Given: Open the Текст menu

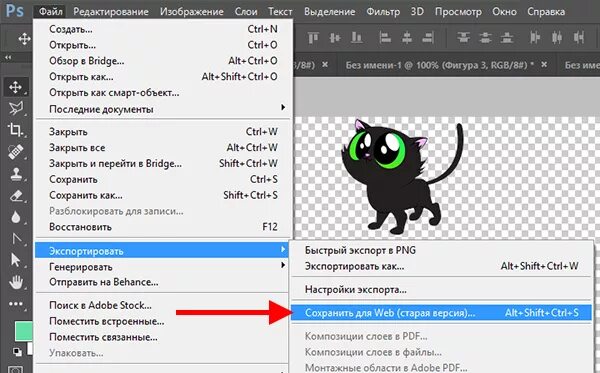Looking at the screenshot, I should tap(280, 11).
